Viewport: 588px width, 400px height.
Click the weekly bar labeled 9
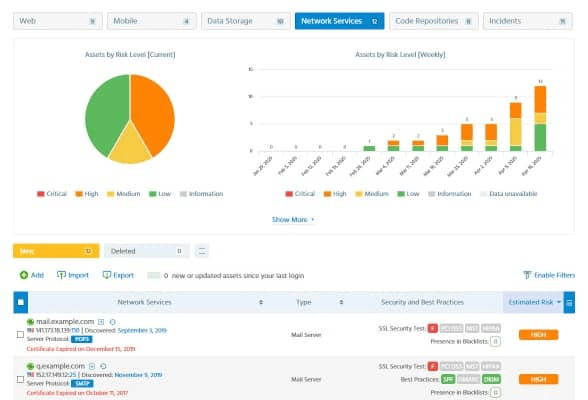516,127
